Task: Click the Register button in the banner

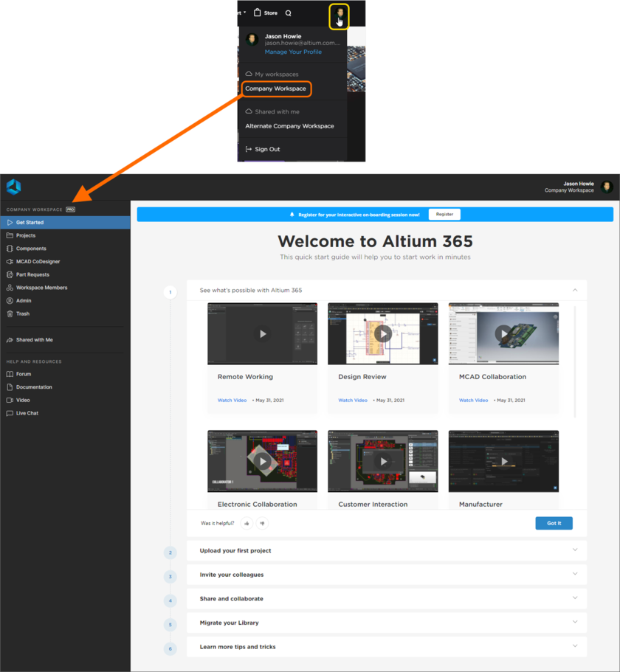Action: pos(444,214)
